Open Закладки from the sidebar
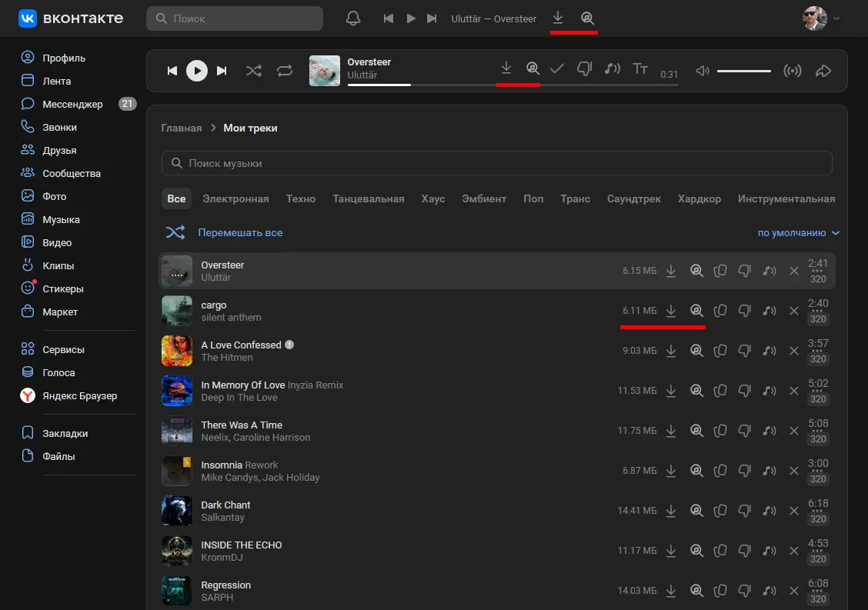868x610 pixels. [x=65, y=433]
